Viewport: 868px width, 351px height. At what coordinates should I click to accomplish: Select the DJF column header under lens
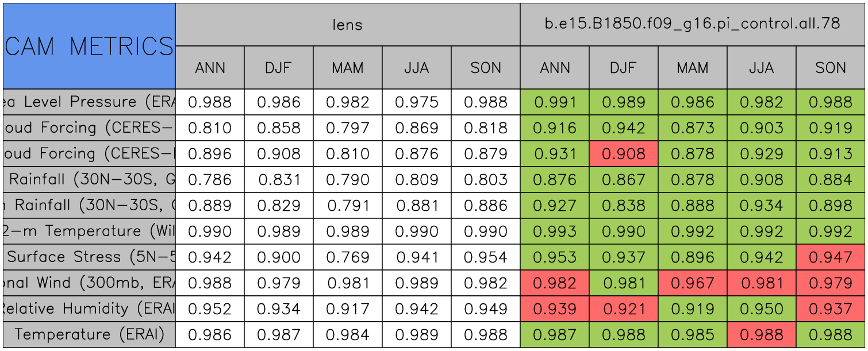[x=278, y=68]
